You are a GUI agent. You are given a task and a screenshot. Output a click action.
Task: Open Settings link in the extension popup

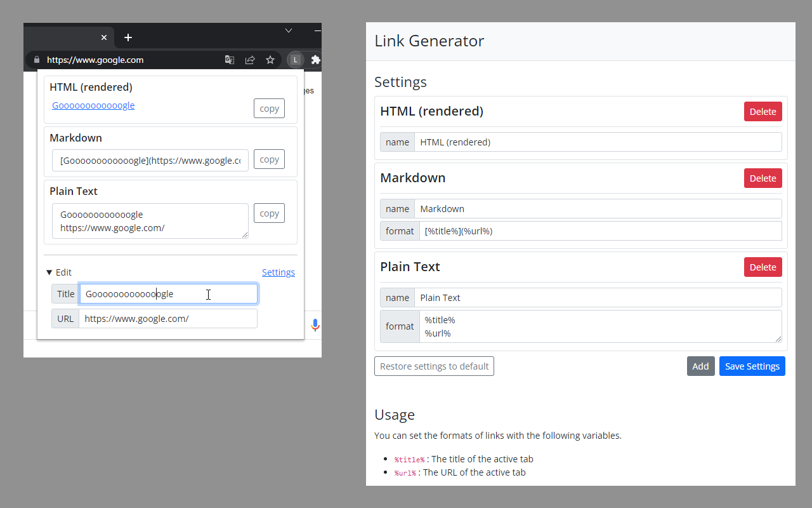click(278, 272)
